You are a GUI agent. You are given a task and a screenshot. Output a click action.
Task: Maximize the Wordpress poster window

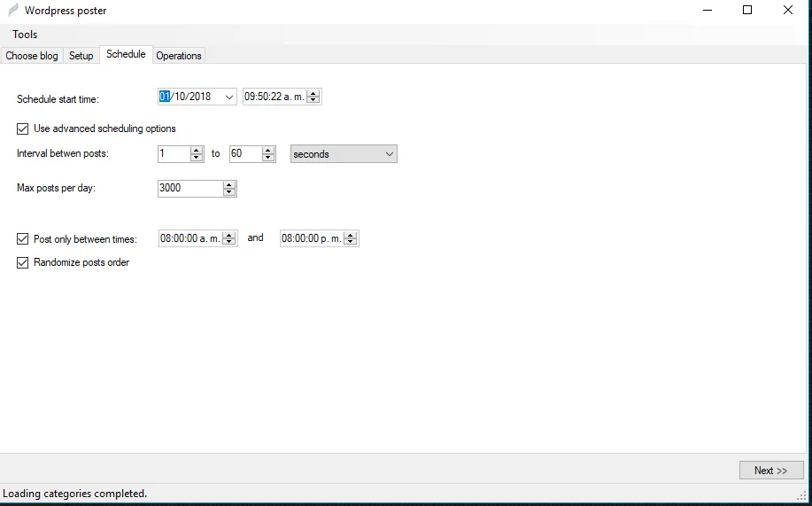click(747, 10)
